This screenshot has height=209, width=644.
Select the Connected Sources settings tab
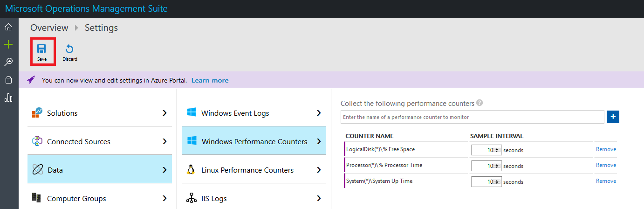tap(100, 141)
